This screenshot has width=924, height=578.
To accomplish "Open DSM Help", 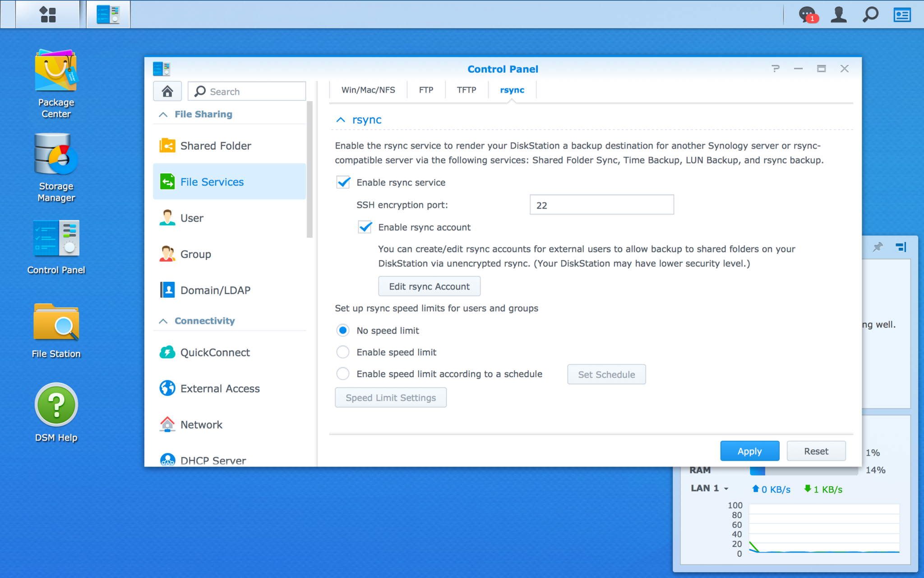I will pyautogui.click(x=56, y=403).
